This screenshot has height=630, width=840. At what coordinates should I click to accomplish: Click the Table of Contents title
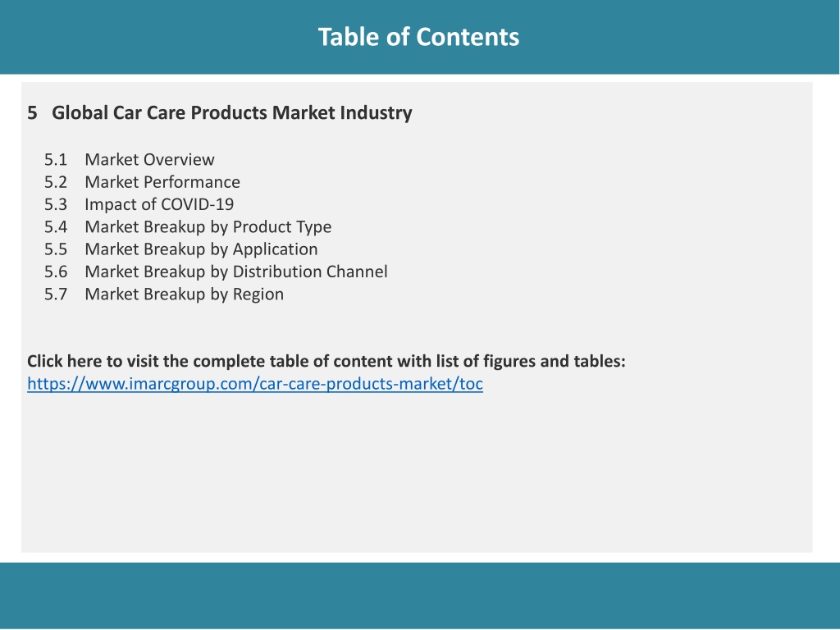click(418, 37)
